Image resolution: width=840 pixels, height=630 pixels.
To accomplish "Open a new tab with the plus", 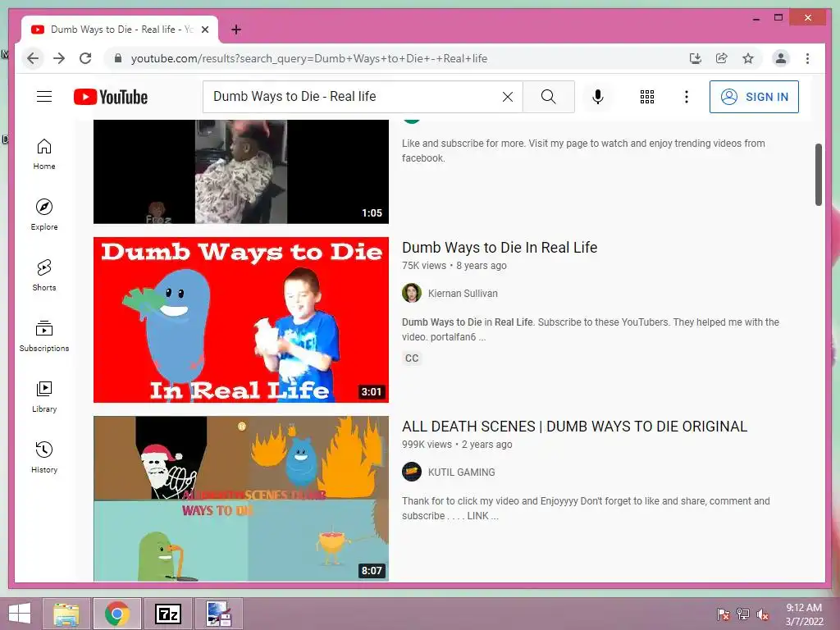I will tap(236, 30).
